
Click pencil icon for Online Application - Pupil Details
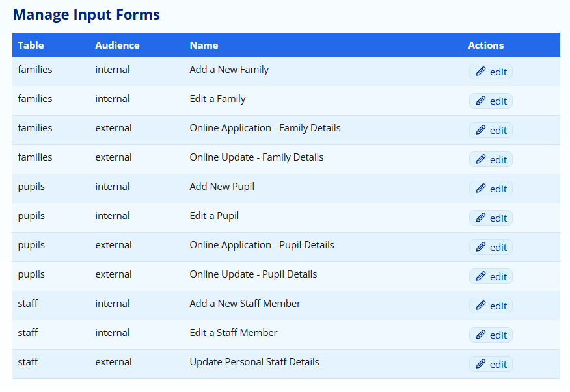point(481,247)
